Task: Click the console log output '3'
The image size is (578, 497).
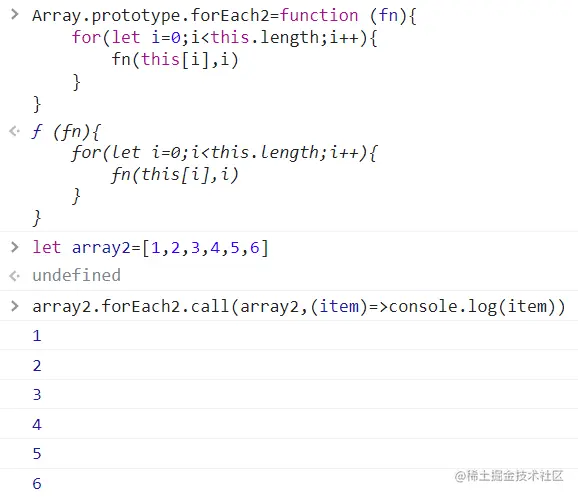Action: (x=37, y=395)
